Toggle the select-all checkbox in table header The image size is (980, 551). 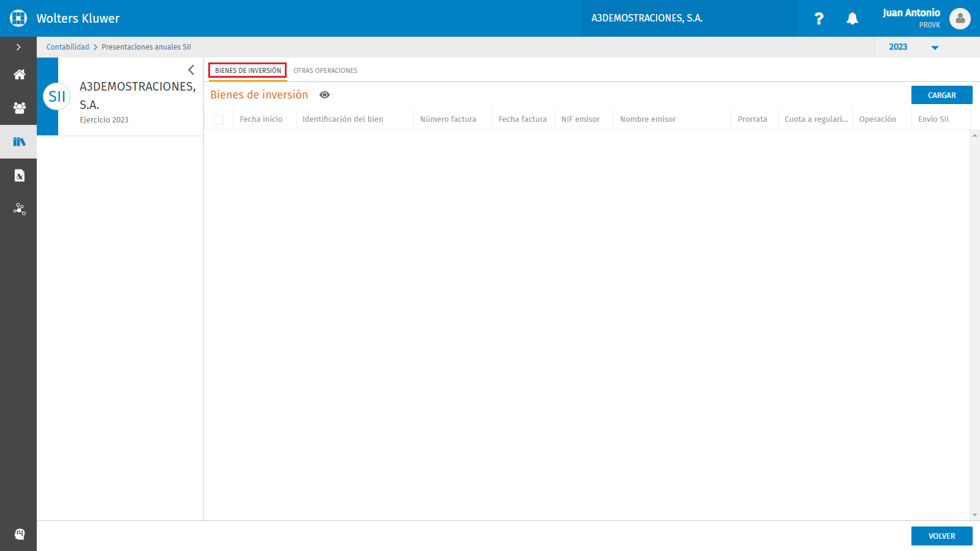click(219, 120)
